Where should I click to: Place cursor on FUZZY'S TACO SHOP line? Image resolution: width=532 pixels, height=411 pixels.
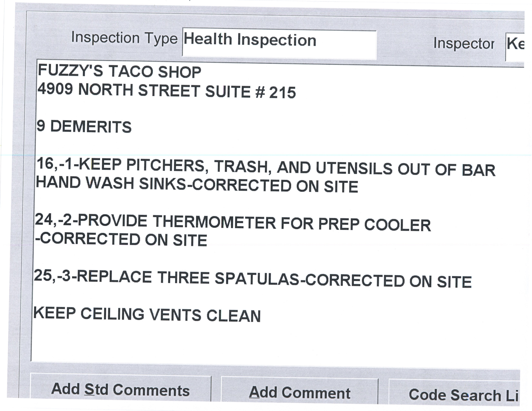(x=119, y=71)
